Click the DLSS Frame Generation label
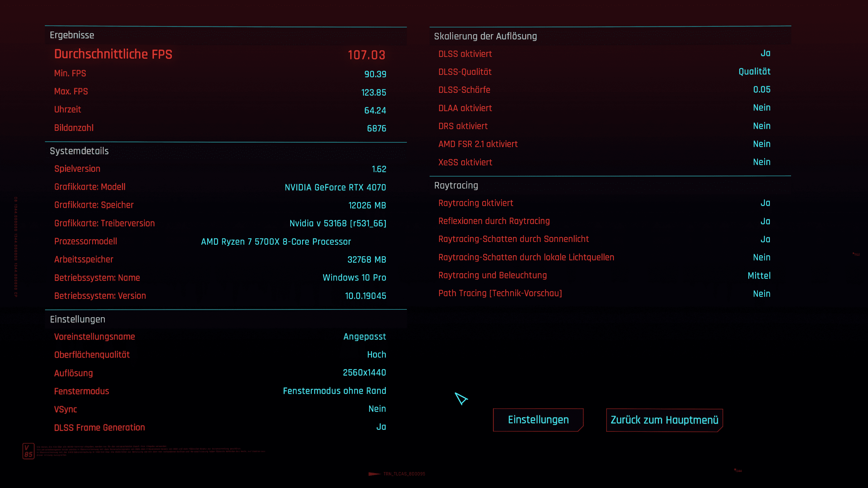Screen dimensions: 868x488 [100, 427]
